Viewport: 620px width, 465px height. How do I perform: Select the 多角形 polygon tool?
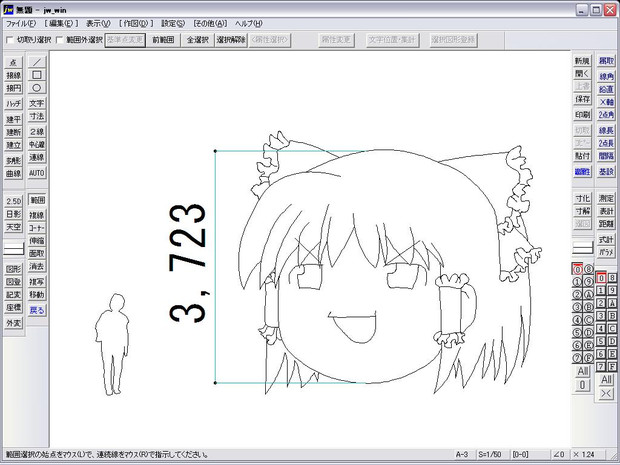[x=13, y=161]
